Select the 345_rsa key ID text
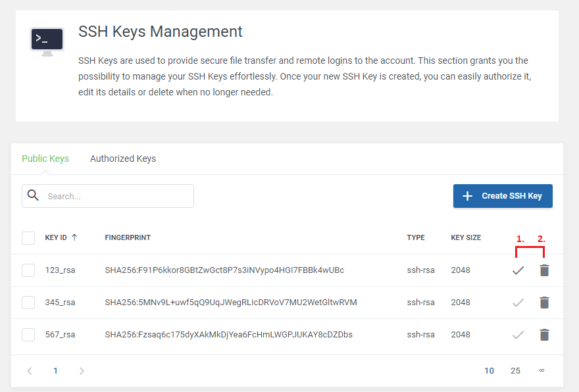Image resolution: width=579 pixels, height=392 pixels. click(60, 303)
